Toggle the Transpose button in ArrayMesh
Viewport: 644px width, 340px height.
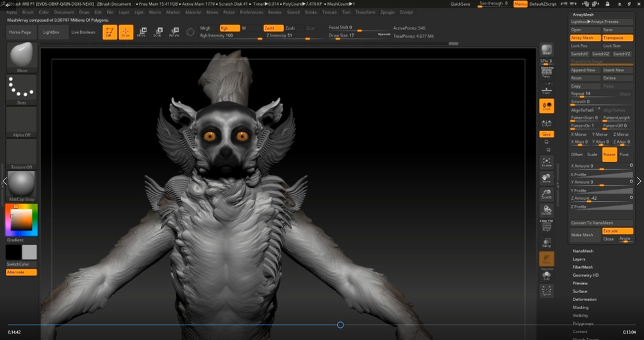tap(618, 38)
